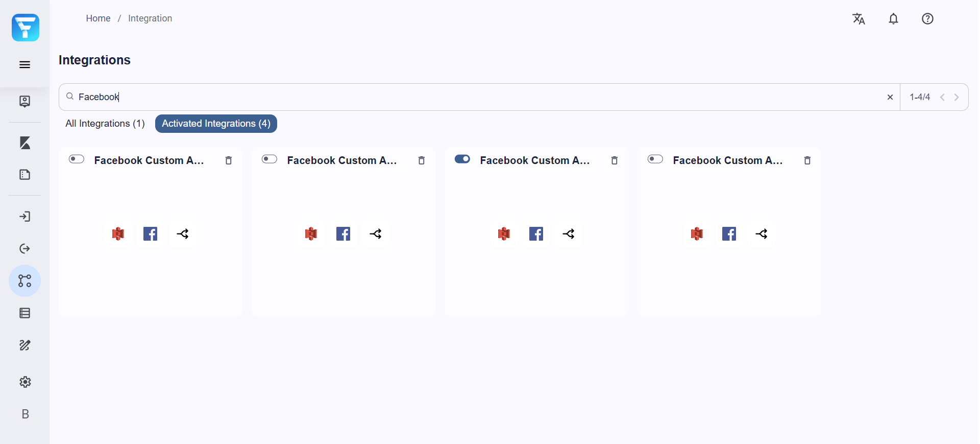This screenshot has width=980, height=444.
Task: Enable the first Facebook Custom integration toggle
Action: click(76, 159)
